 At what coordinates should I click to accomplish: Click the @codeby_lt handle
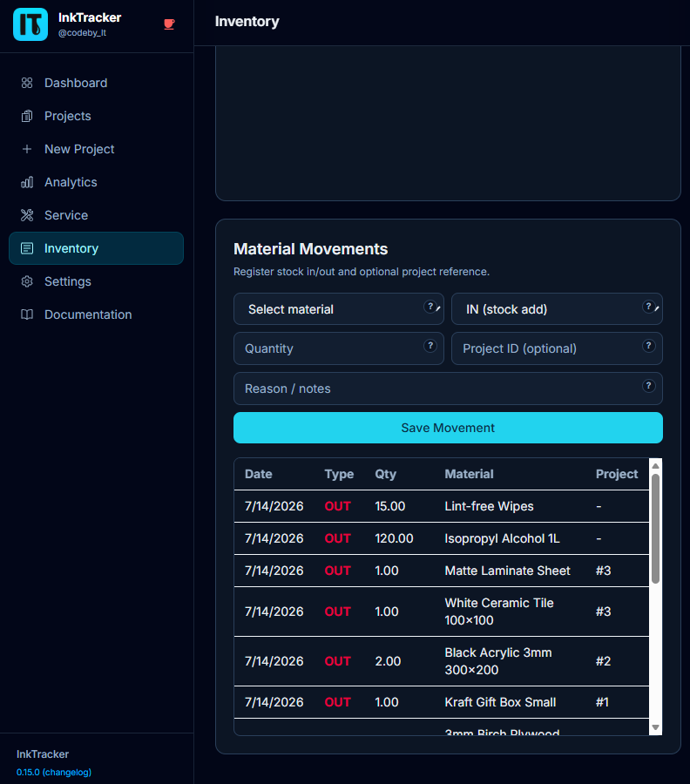(x=83, y=33)
